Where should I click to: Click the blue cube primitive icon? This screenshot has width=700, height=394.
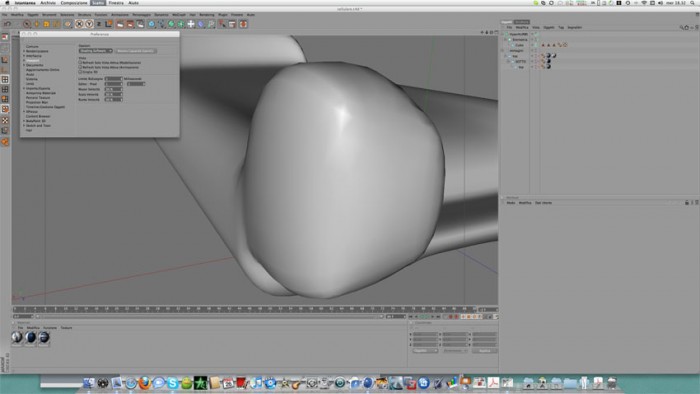pos(152,24)
